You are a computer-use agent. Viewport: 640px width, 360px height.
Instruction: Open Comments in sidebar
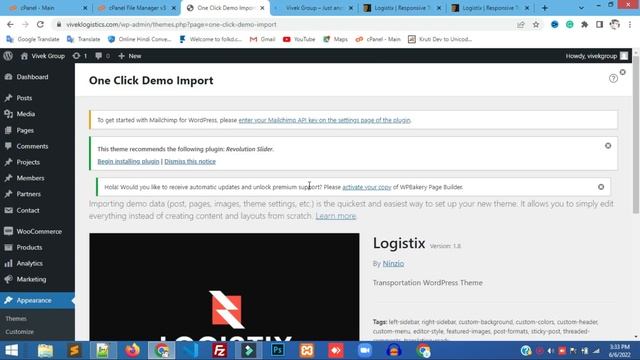click(32, 146)
